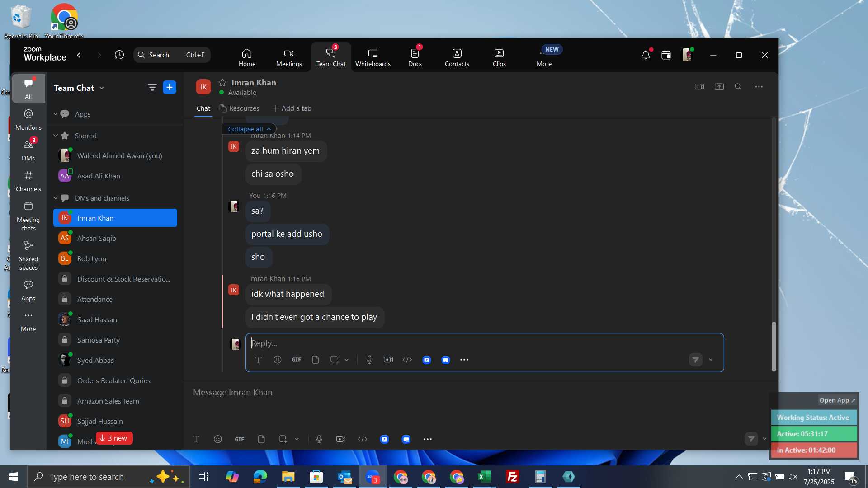This screenshot has height=488, width=868.
Task: Open screenshot options dropdown in reply box
Action: pyautogui.click(x=347, y=360)
